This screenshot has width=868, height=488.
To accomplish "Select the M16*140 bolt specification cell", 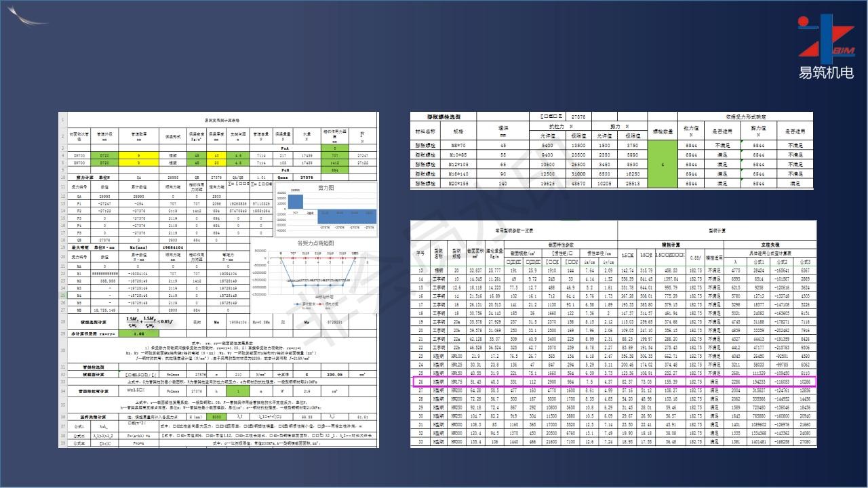I will [458, 174].
